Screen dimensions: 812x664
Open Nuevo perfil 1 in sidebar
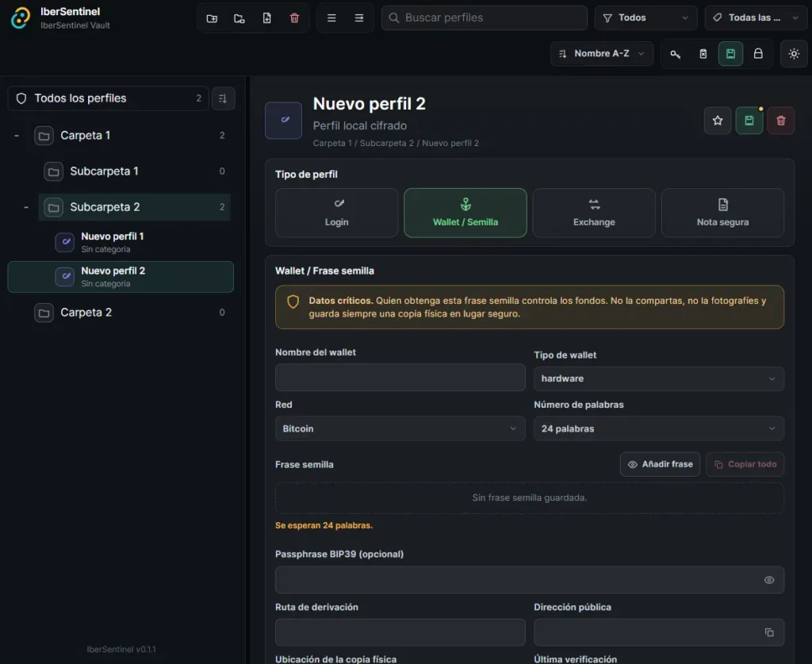[x=121, y=243]
